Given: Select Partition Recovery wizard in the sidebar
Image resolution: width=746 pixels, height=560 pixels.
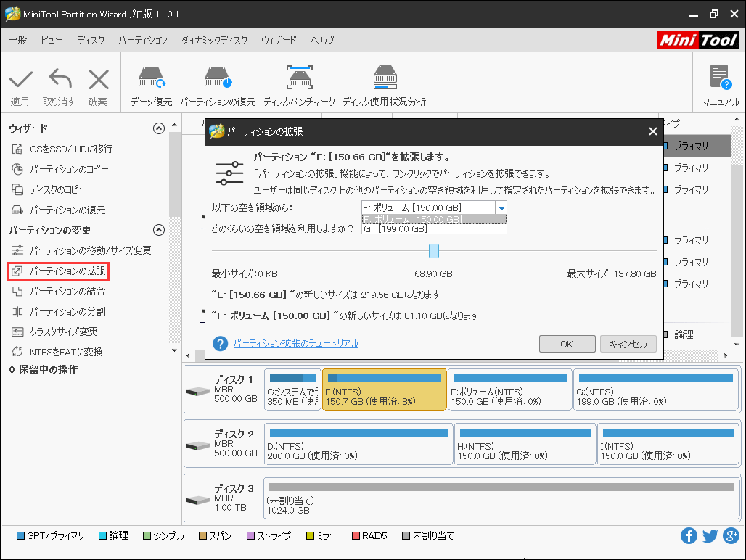Looking at the screenshot, I should pyautogui.click(x=58, y=210).
